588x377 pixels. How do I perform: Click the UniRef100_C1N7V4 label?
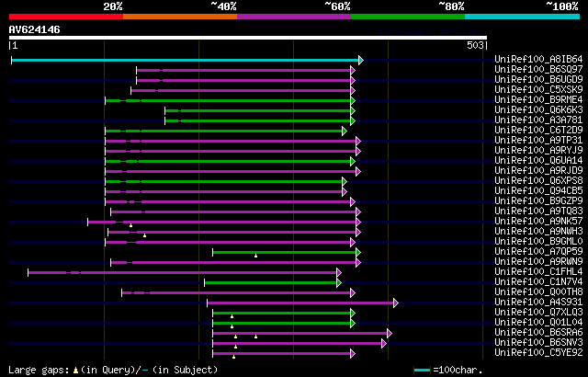[538, 282]
